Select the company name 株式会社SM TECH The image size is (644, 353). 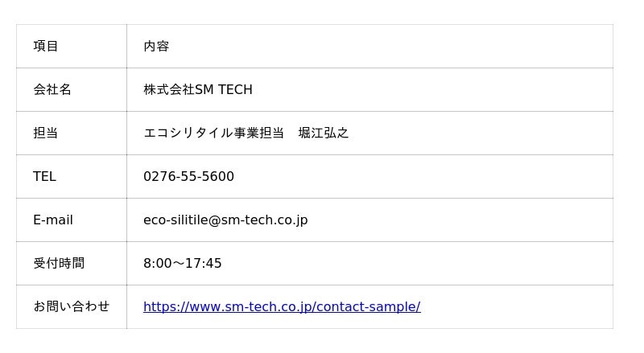click(198, 89)
